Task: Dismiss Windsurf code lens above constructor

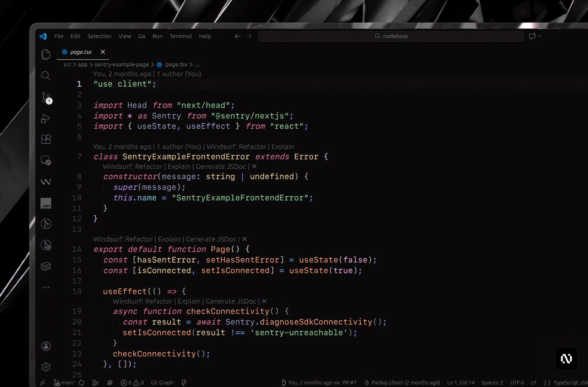Action: pos(254,166)
